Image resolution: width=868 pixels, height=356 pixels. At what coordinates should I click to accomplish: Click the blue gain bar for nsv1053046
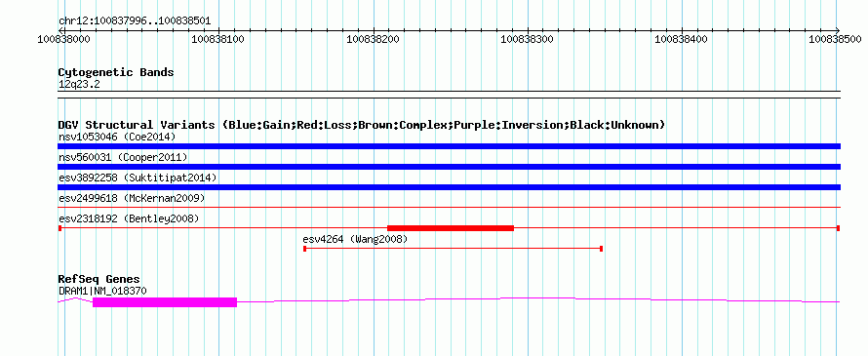449,146
